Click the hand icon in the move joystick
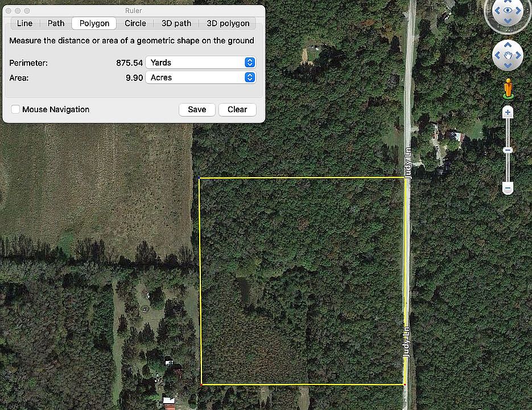 (x=508, y=55)
